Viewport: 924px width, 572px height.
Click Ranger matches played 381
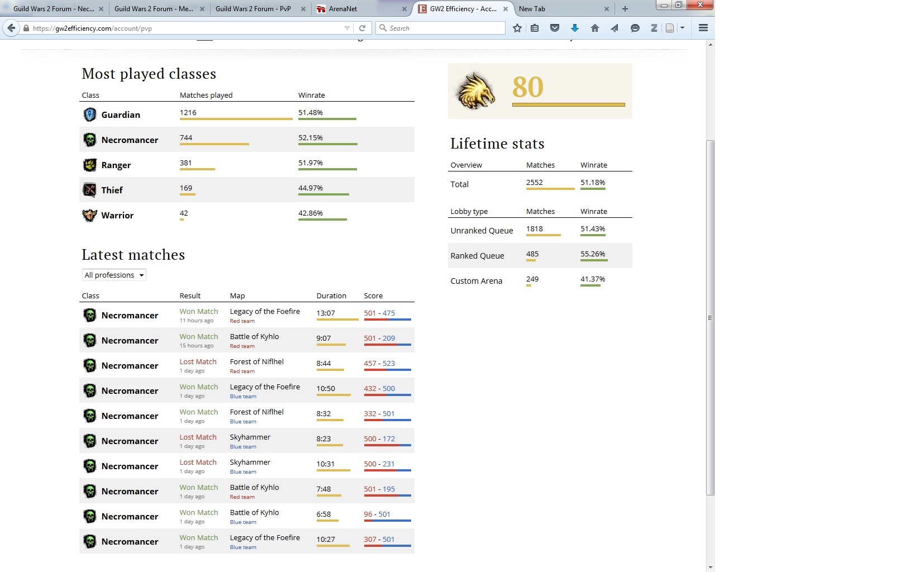coord(185,163)
